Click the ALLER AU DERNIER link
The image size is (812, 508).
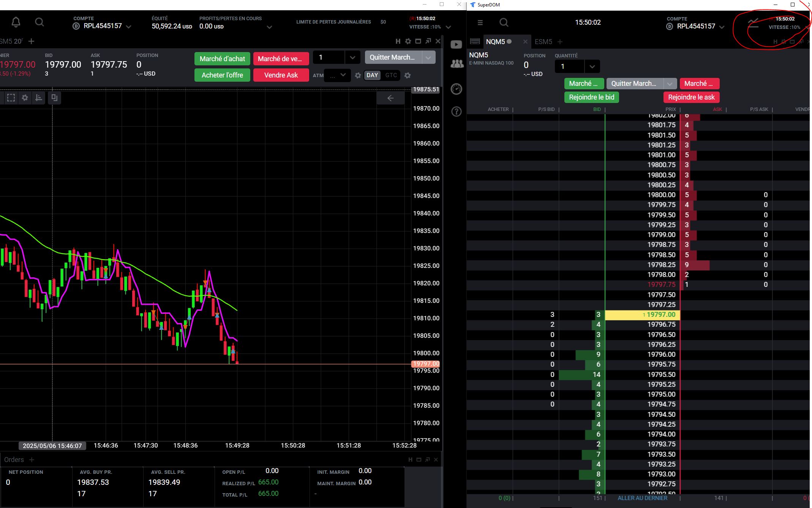pyautogui.click(x=642, y=498)
